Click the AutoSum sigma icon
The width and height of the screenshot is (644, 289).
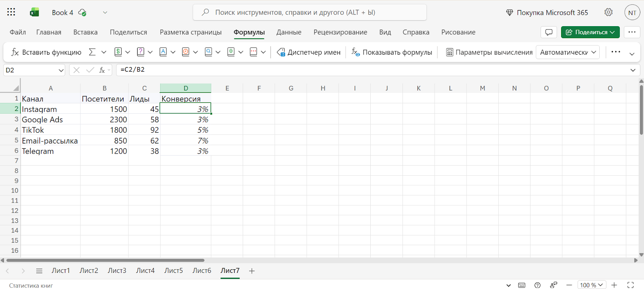pos(92,52)
